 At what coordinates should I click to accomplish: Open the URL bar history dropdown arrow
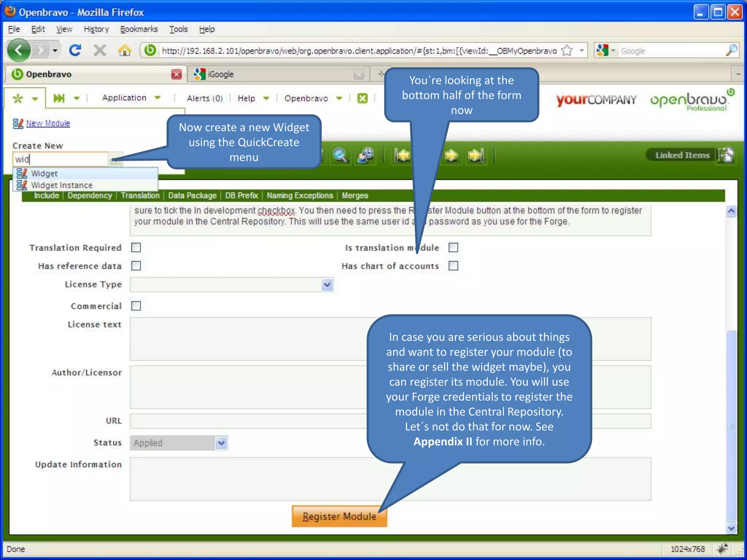pyautogui.click(x=582, y=50)
